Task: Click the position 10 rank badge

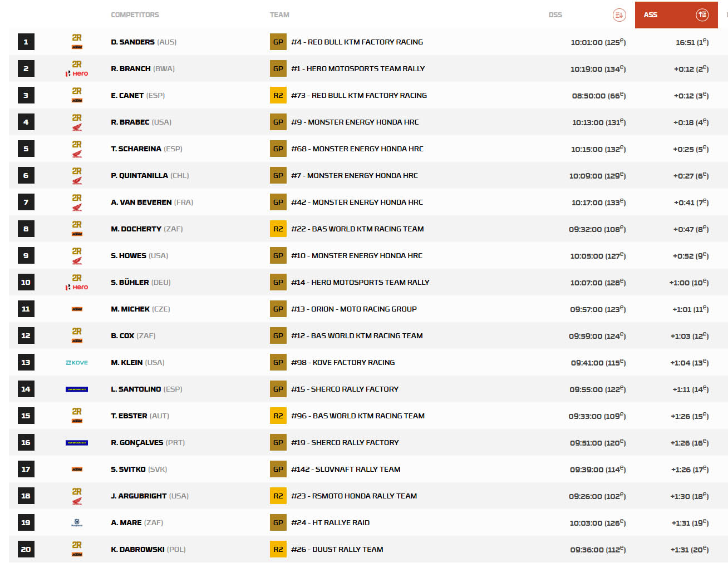Action: 26,282
